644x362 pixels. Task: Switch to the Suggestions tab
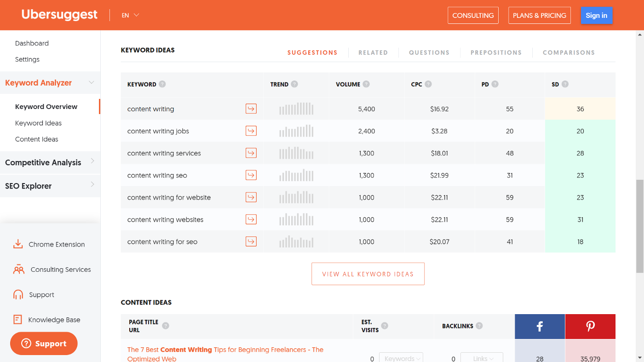pos(312,52)
